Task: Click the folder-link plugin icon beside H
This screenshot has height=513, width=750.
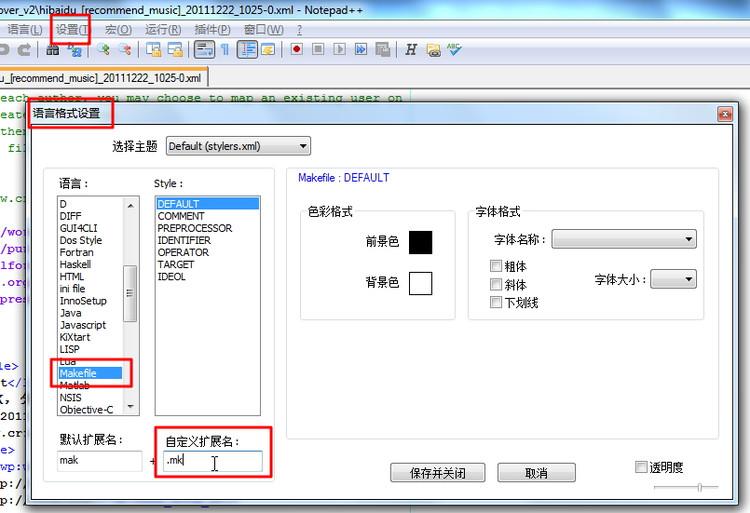Action: click(x=433, y=50)
